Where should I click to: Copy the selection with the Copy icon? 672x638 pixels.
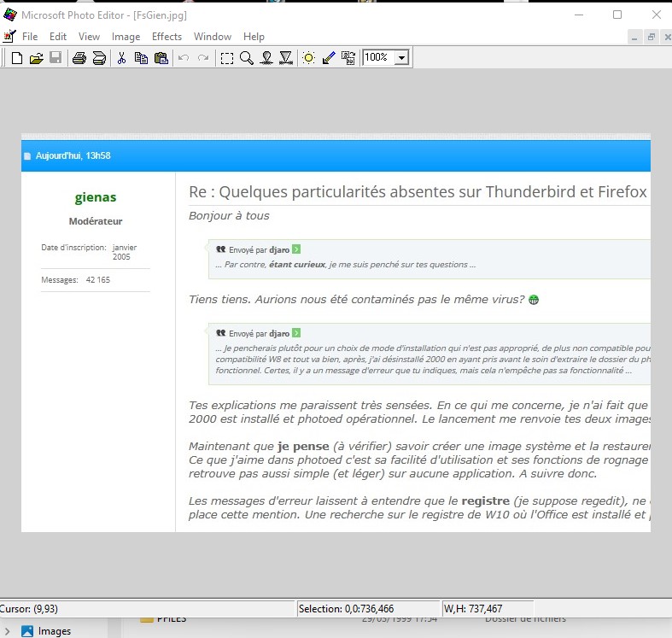(141, 58)
